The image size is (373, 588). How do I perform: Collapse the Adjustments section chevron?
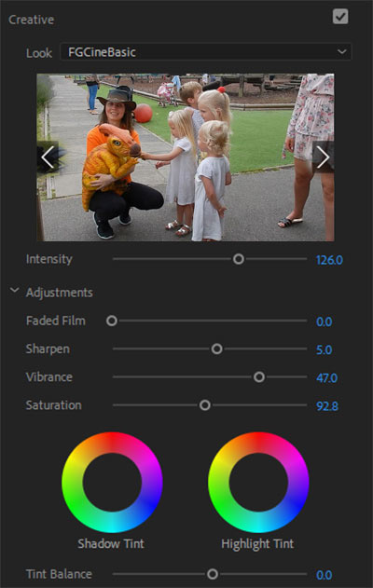14,290
